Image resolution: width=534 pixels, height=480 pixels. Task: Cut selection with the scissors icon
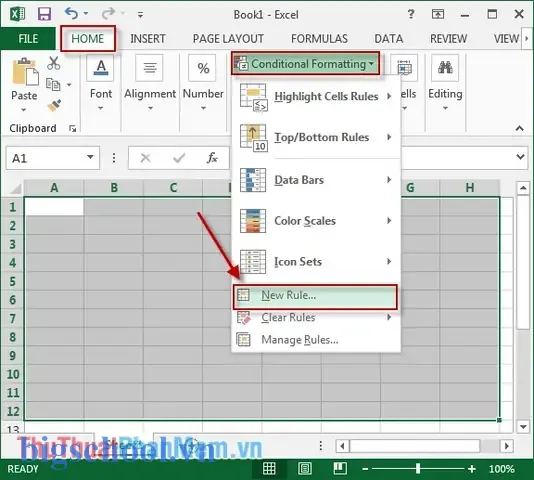[x=53, y=63]
